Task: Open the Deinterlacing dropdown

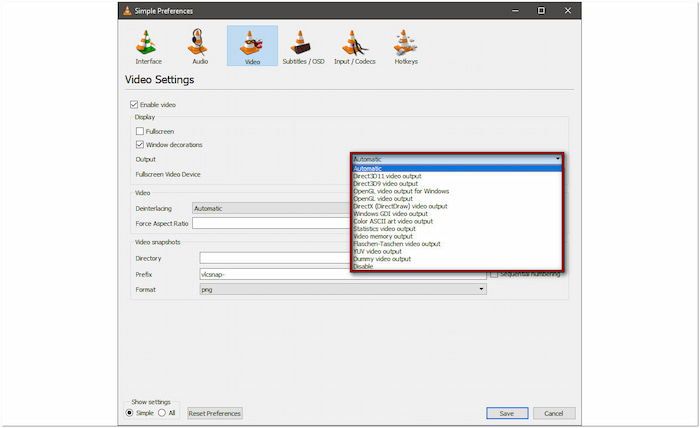Action: (x=271, y=208)
